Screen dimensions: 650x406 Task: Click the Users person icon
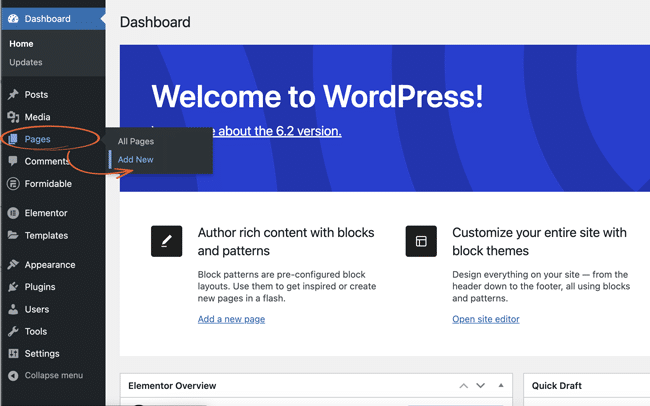point(13,309)
